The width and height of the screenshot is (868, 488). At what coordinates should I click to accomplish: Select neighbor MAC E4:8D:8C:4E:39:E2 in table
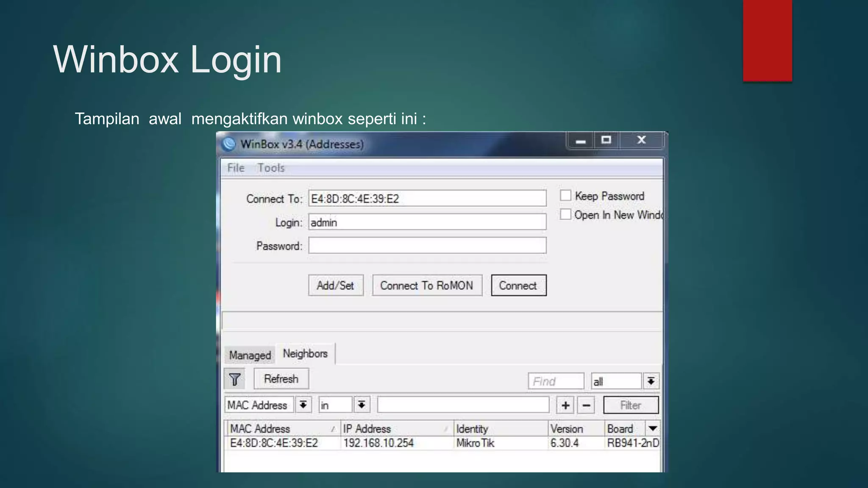[x=274, y=443]
